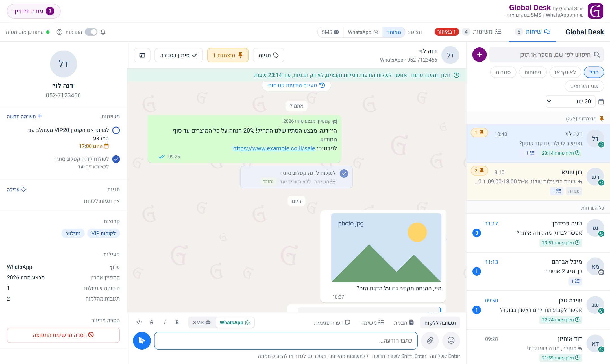Viewport: 610px width, 364px height.
Task: Click the purple plus new conversation button
Action: (479, 55)
